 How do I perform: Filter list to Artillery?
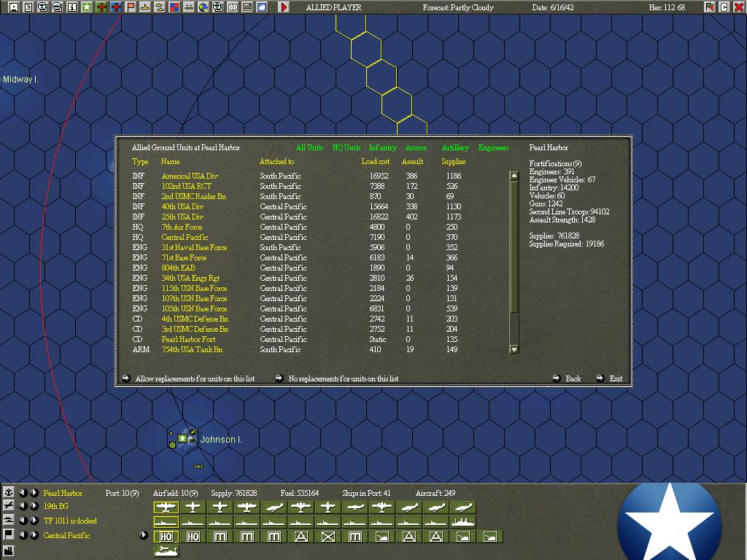pyautogui.click(x=455, y=147)
